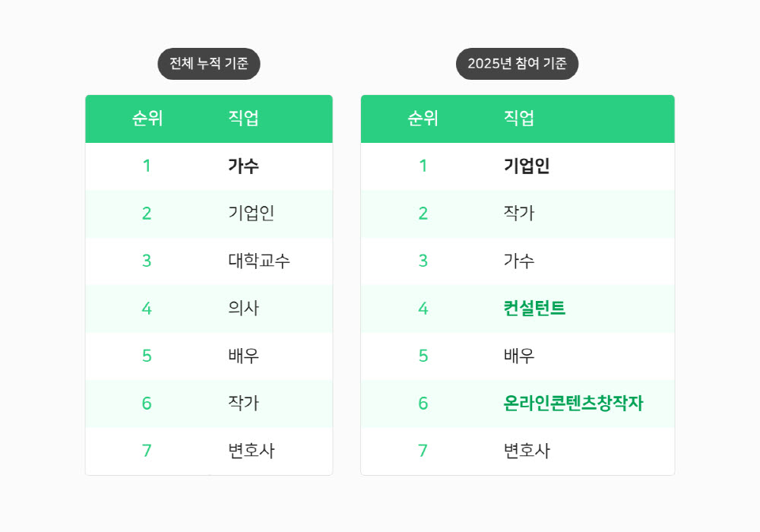
Task: Click 대학교수 in the left table
Action: 259,261
